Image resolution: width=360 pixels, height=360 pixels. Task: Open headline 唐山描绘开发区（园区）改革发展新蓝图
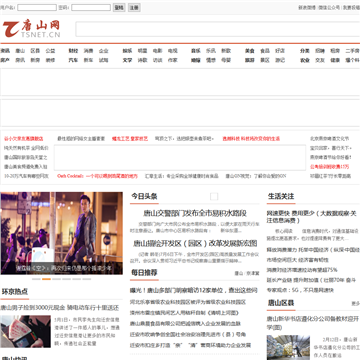coord(195,243)
